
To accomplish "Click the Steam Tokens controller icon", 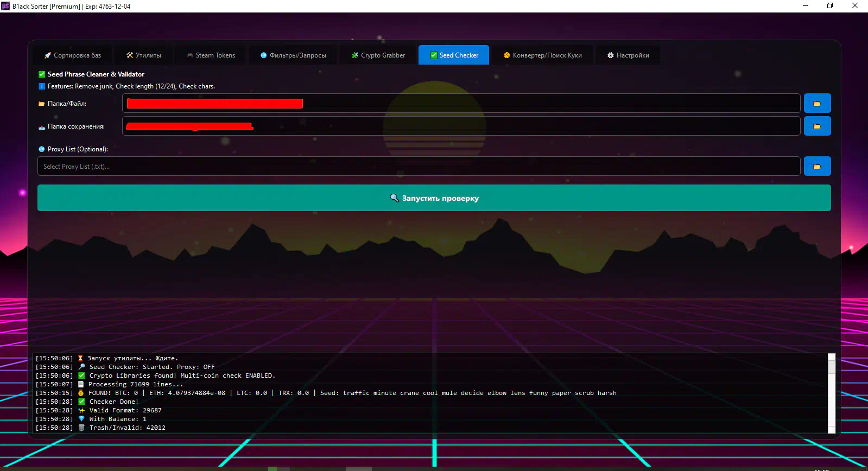I will point(190,55).
